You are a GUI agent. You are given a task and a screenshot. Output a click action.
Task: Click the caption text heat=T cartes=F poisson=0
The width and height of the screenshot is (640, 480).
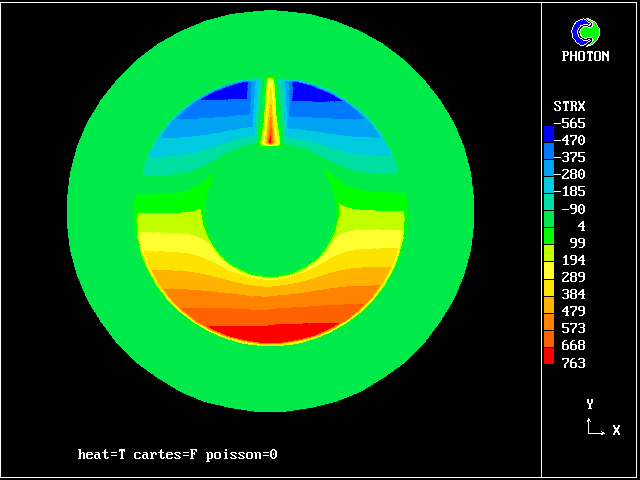tap(177, 455)
